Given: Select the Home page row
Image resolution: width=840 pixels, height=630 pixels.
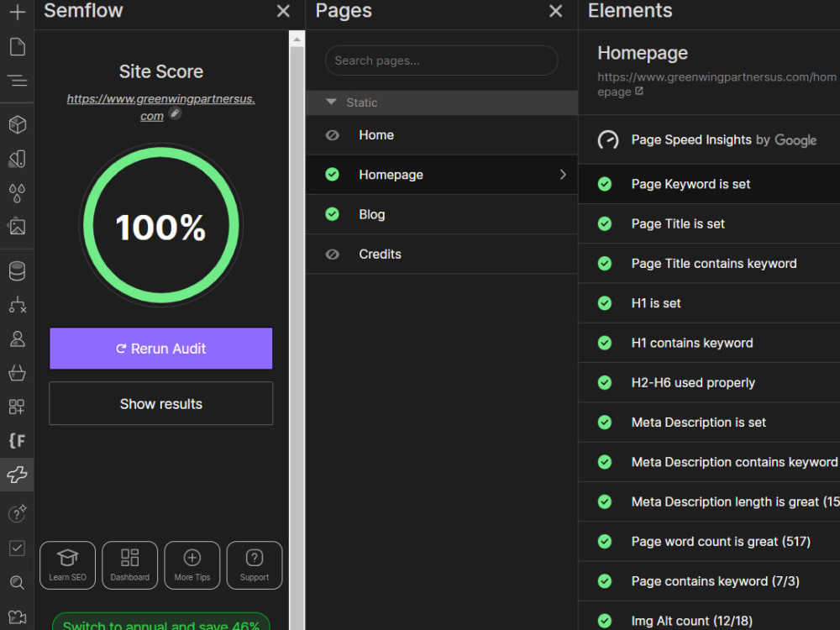Looking at the screenshot, I should (x=442, y=135).
